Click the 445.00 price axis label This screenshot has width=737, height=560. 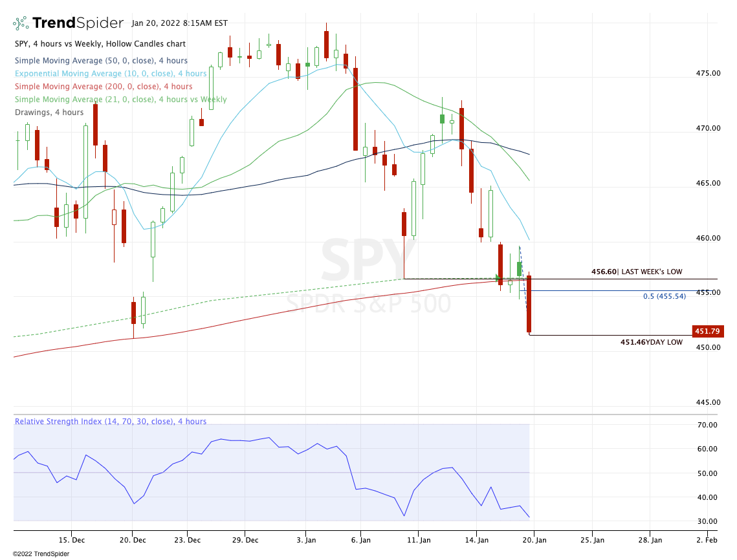pos(708,402)
